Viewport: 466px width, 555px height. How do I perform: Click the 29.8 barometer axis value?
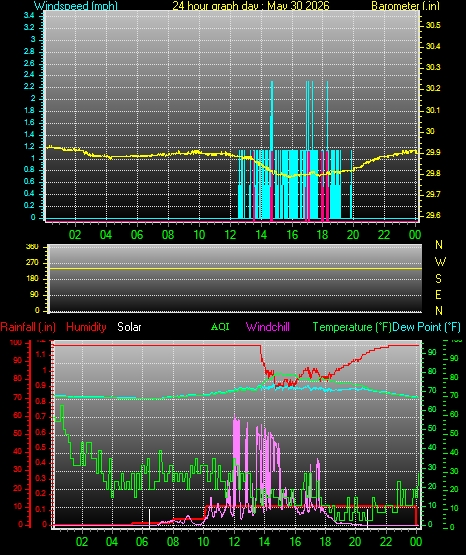(x=433, y=173)
